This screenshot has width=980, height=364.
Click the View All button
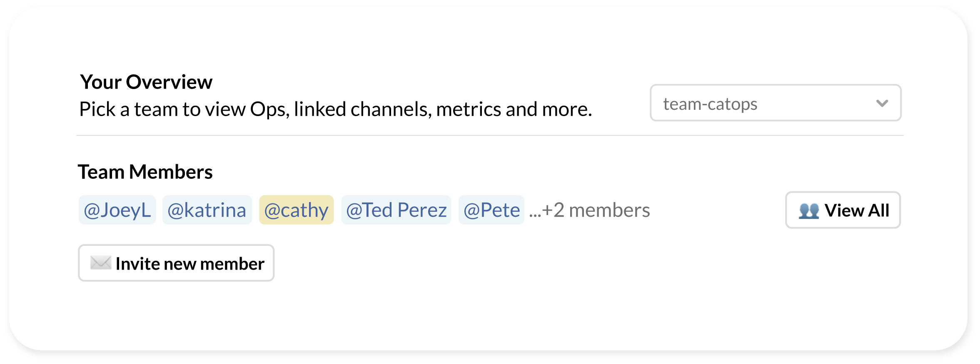(x=843, y=210)
